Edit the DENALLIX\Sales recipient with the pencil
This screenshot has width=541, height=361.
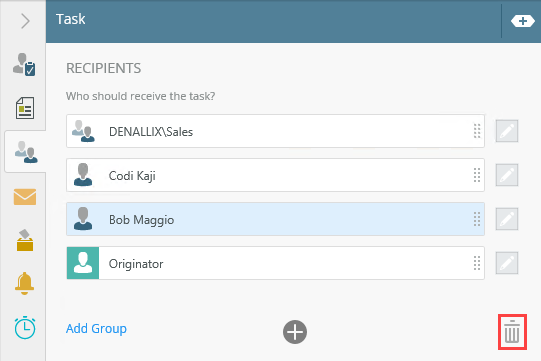(x=507, y=131)
